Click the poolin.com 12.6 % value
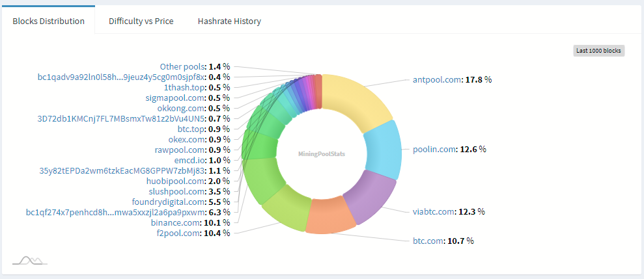This screenshot has width=644, height=279. [473, 150]
